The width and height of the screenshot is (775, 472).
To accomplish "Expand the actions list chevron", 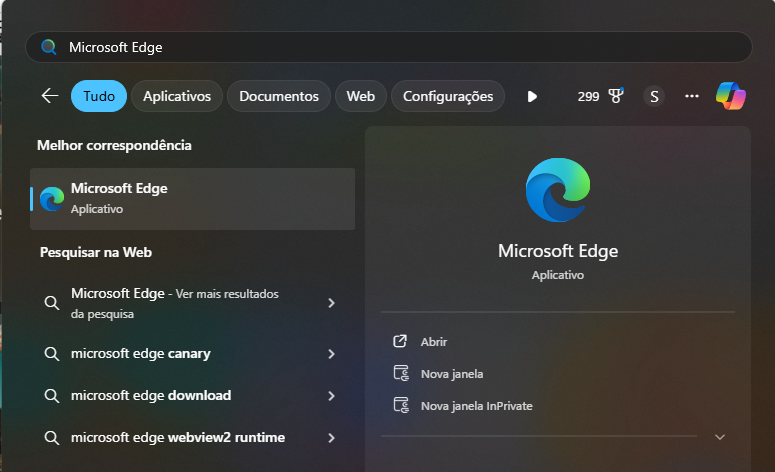I will (720, 437).
